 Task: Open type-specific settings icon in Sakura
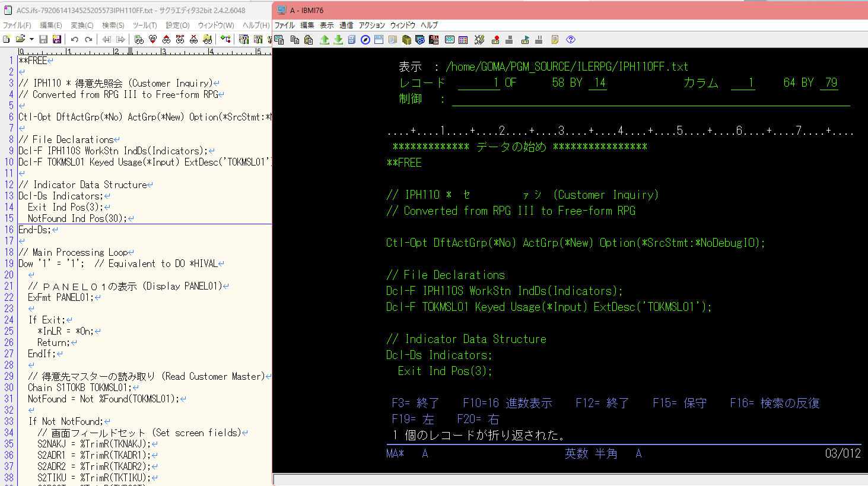pos(244,39)
